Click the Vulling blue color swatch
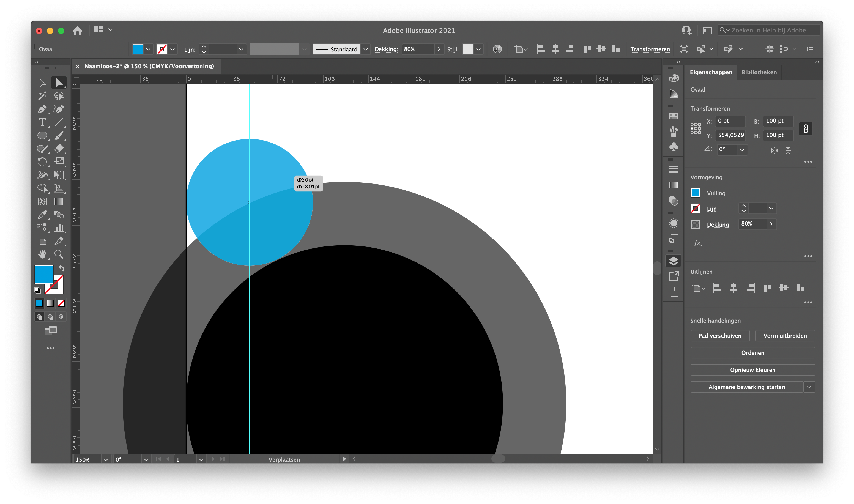 click(x=696, y=193)
